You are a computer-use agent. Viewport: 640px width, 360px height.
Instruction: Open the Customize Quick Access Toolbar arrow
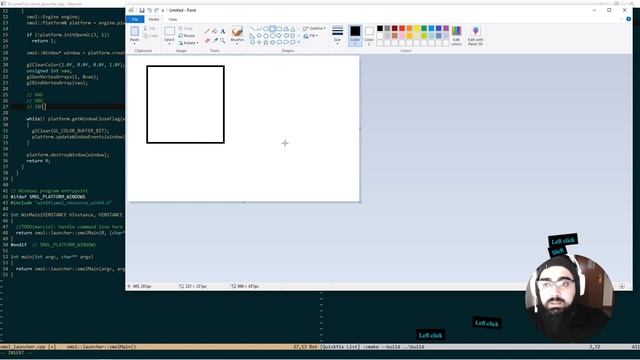(163, 11)
